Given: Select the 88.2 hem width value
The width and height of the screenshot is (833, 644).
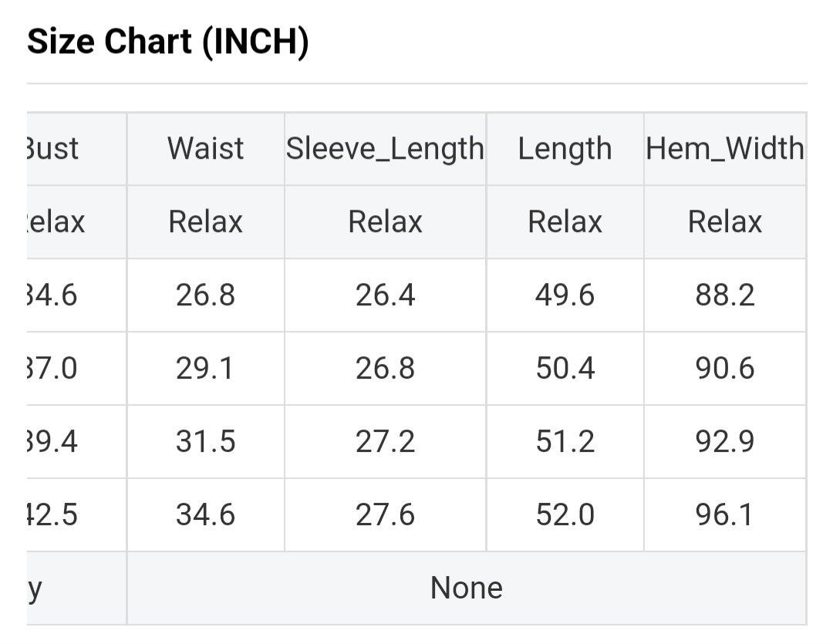Looking at the screenshot, I should click(x=724, y=295).
